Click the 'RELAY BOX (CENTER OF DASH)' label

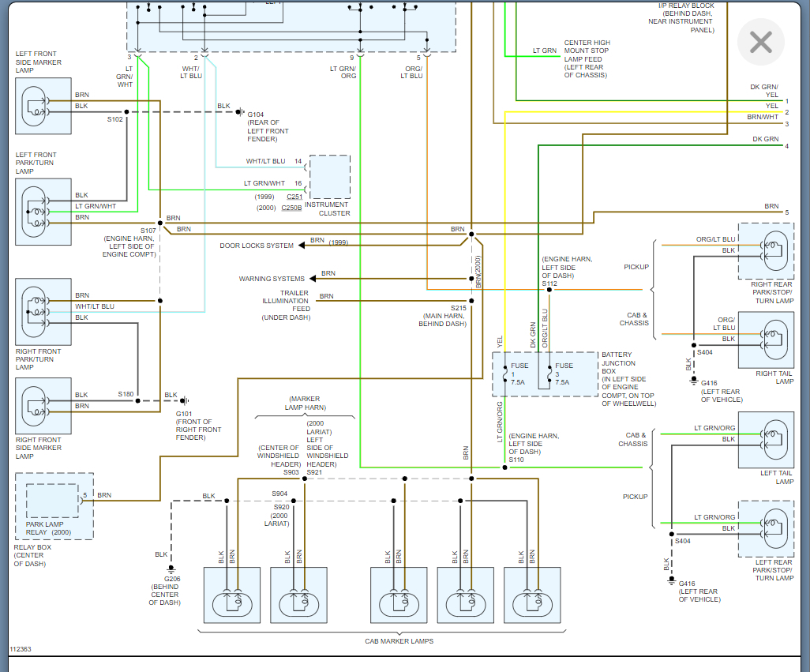pos(32,555)
